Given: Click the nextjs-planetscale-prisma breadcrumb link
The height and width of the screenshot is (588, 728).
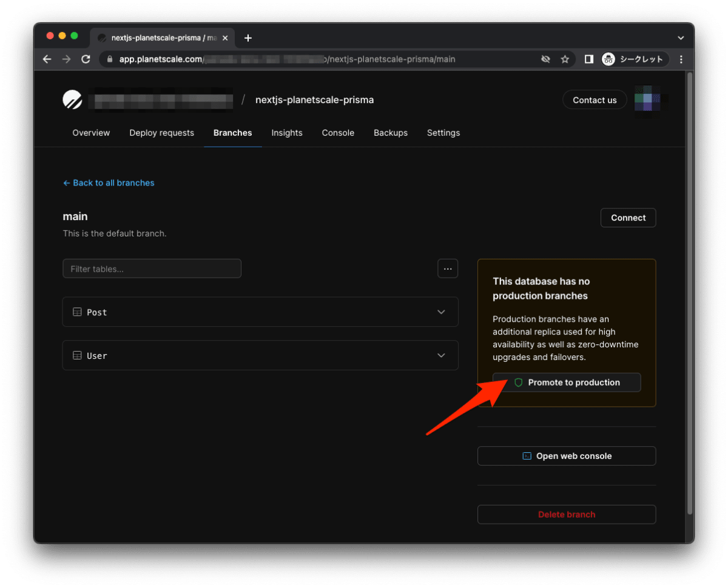Looking at the screenshot, I should [x=314, y=100].
